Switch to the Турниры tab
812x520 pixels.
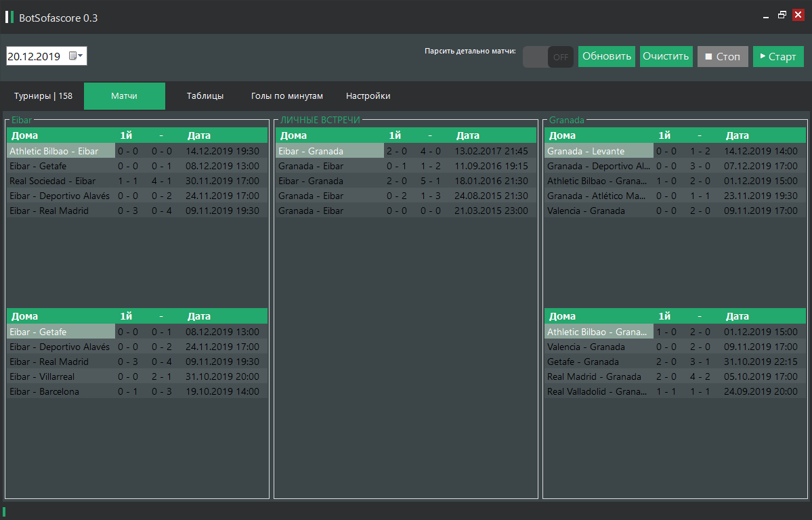pos(43,96)
